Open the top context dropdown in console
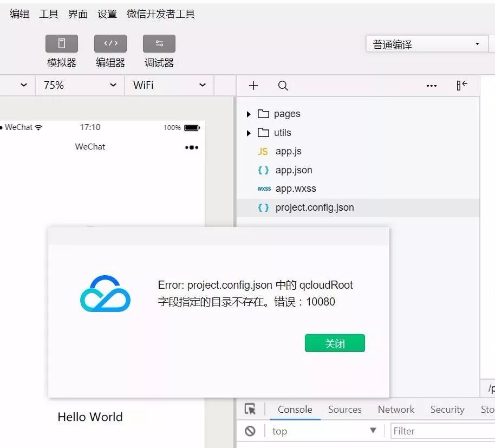The width and height of the screenshot is (495, 448). click(324, 431)
